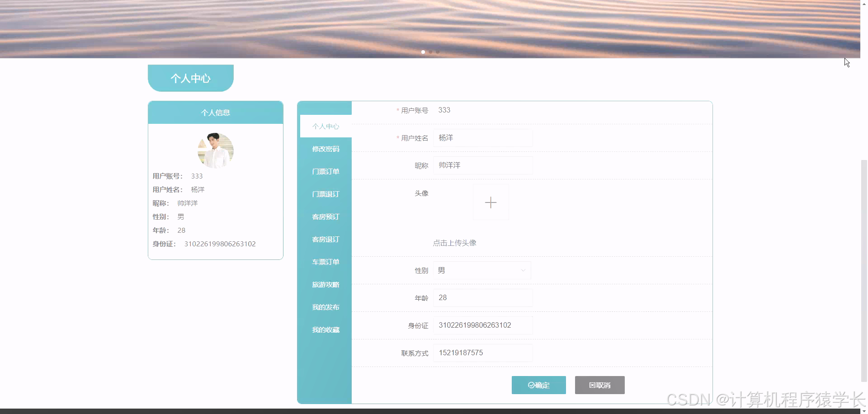The image size is (868, 414).
Task: Click the page vertical scrollbar
Action: coord(864,271)
